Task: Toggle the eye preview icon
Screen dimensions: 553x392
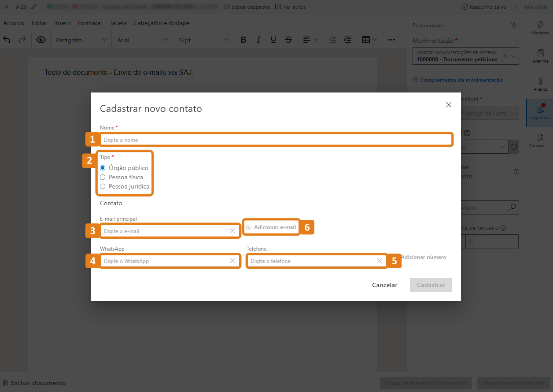Action: [41, 40]
